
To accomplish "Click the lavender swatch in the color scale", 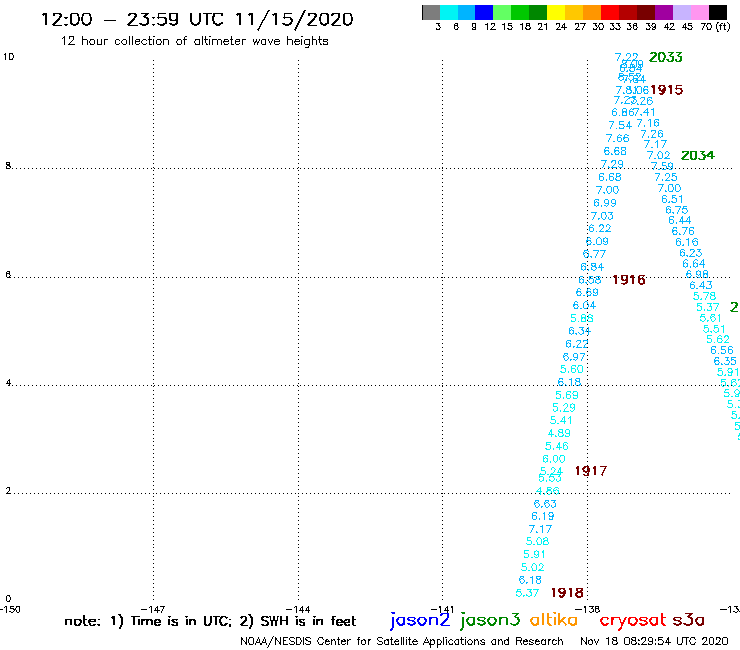I will coord(681,12).
